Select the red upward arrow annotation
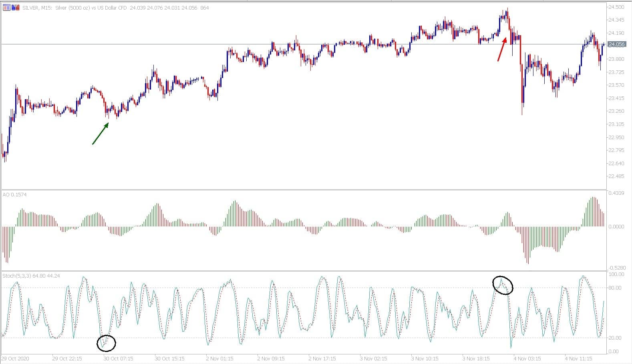The image size is (632, 364). point(502,49)
